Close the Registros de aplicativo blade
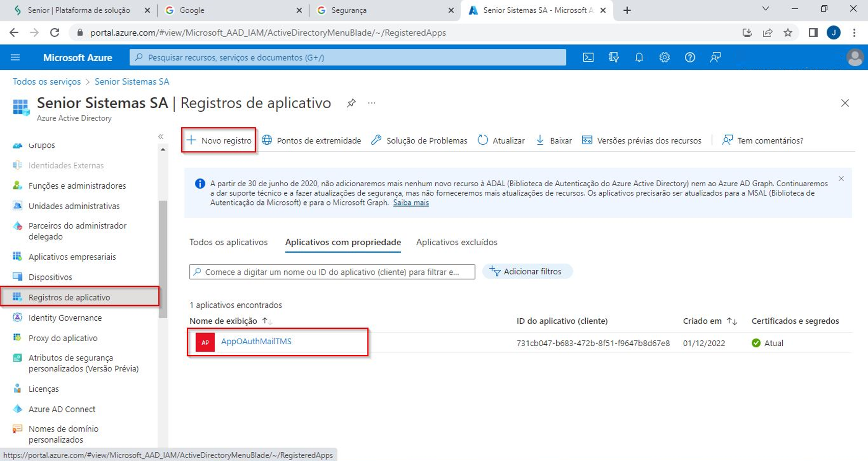Viewport: 868px width, 461px height. (845, 103)
